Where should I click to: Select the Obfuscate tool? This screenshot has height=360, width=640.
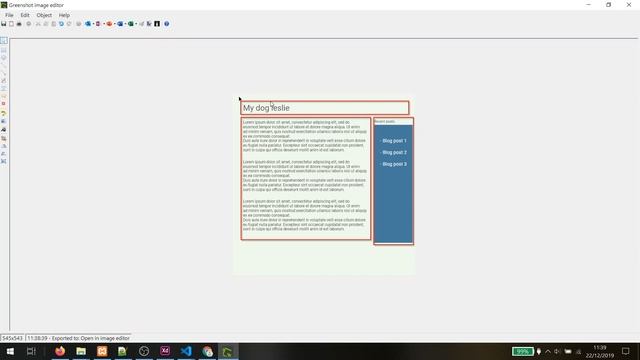[4, 121]
